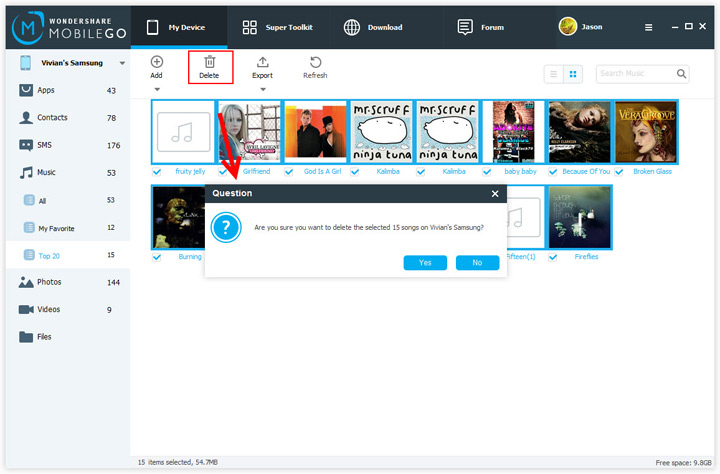
Task: Uncheck the Girlfriend song checkbox
Action: coord(223,172)
